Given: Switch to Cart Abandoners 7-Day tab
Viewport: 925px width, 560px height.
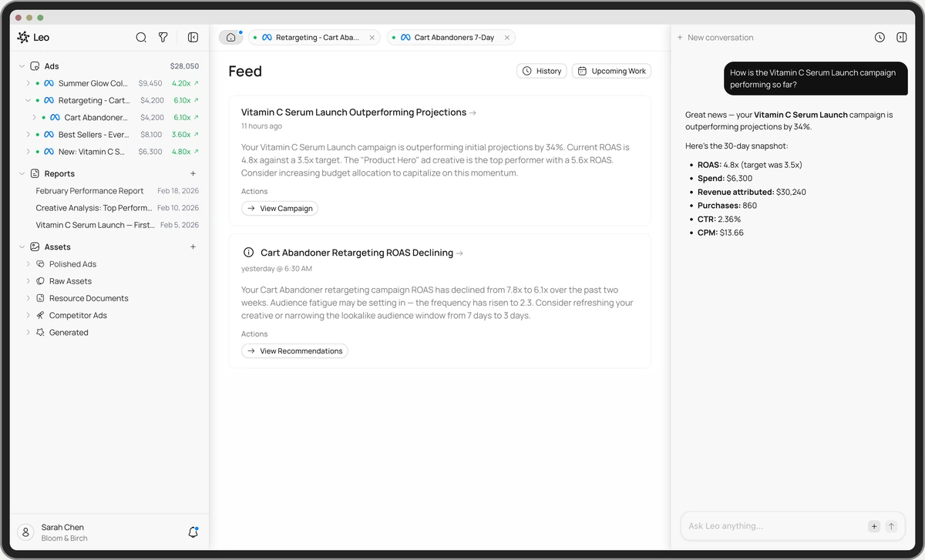Looking at the screenshot, I should click(x=453, y=37).
